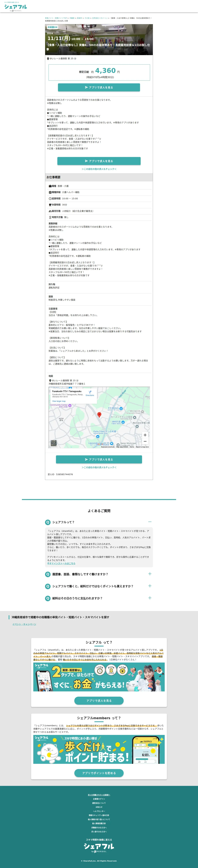Click the Q icon beside シェアフルって？
Screen dimensions: 198x868
click(x=48, y=522)
